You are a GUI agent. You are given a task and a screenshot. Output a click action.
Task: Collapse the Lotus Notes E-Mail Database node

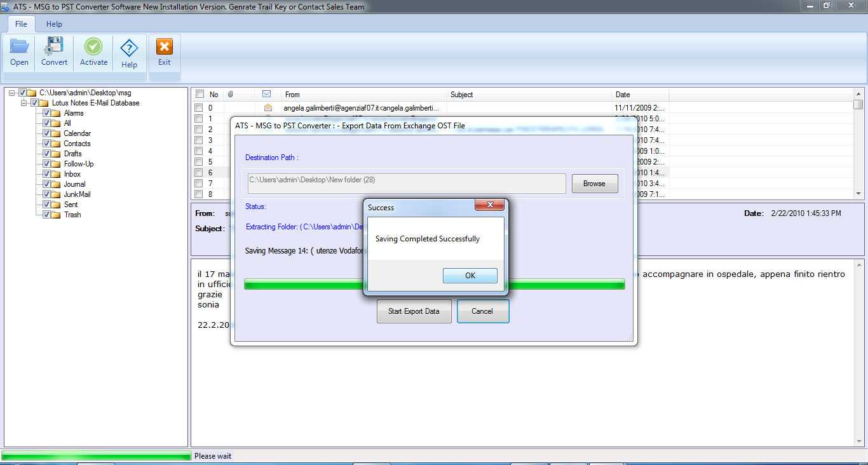tap(24, 103)
